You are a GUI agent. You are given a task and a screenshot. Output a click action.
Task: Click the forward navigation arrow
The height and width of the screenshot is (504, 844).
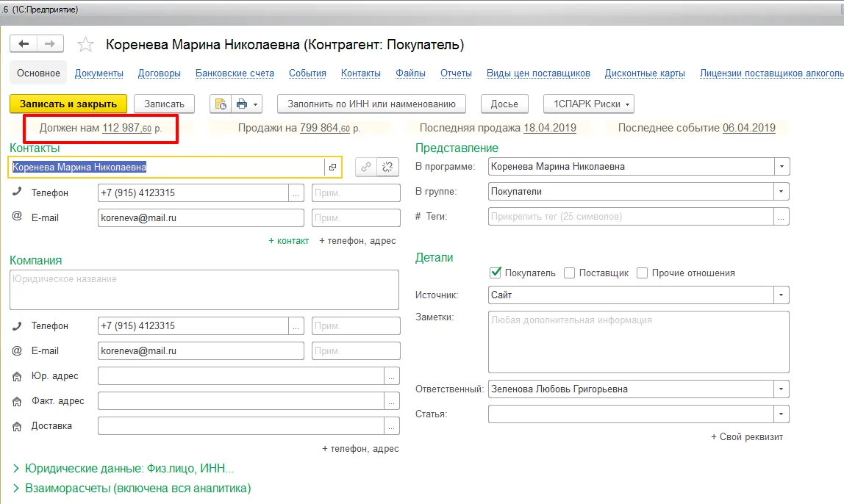[x=50, y=44]
